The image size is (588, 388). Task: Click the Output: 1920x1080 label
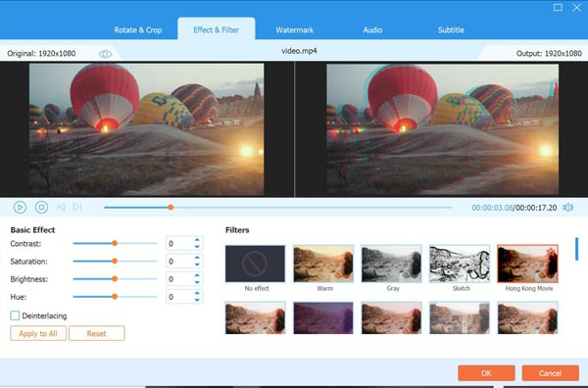click(549, 54)
